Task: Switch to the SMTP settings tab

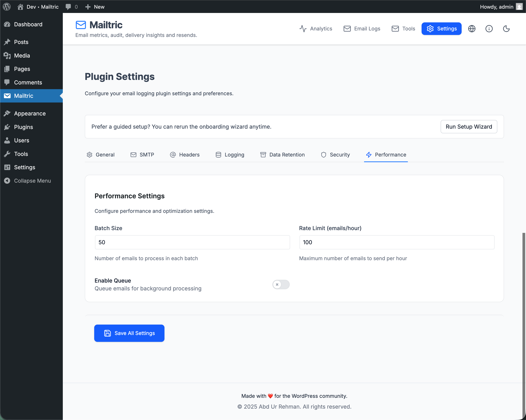Action: (142, 155)
